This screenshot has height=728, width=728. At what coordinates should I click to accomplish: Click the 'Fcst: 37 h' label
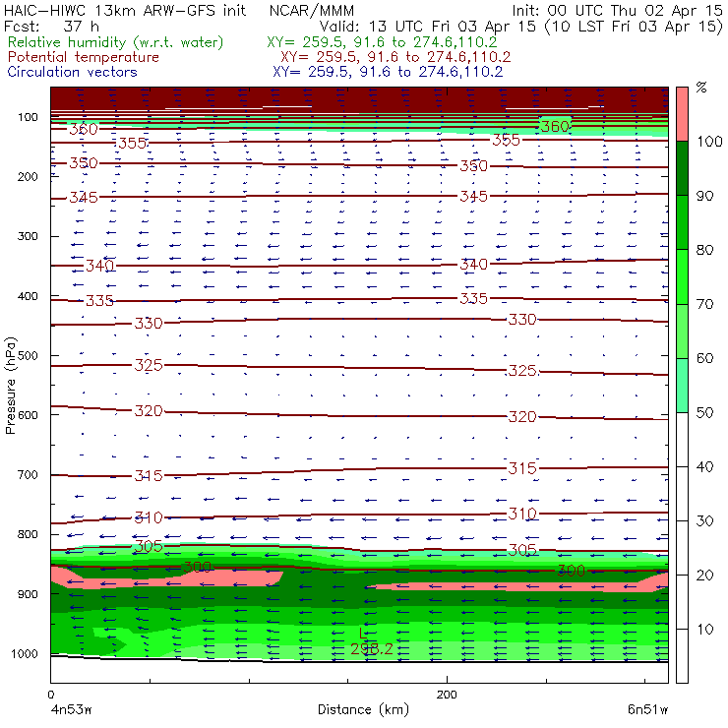[51, 26]
